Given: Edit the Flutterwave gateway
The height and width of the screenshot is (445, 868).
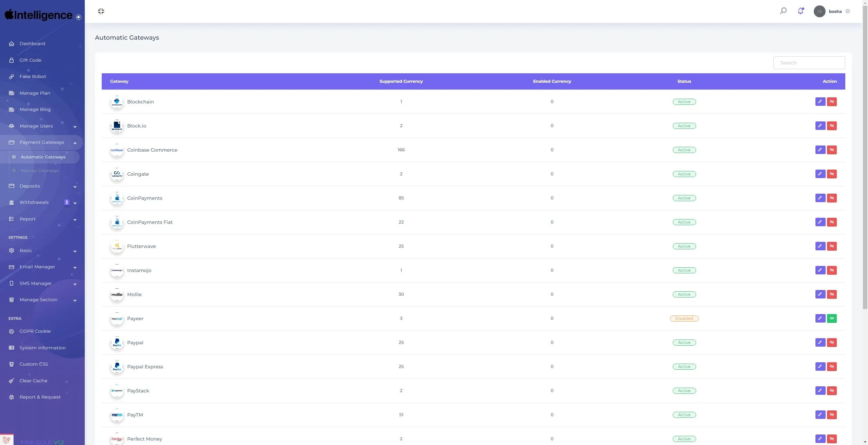Looking at the screenshot, I should (820, 246).
